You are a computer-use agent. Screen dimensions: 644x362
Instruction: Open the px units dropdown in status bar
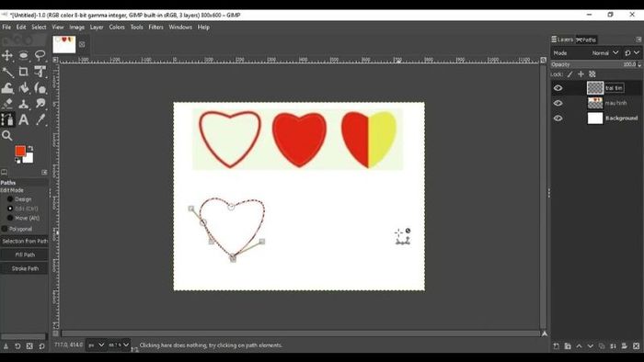tap(96, 345)
